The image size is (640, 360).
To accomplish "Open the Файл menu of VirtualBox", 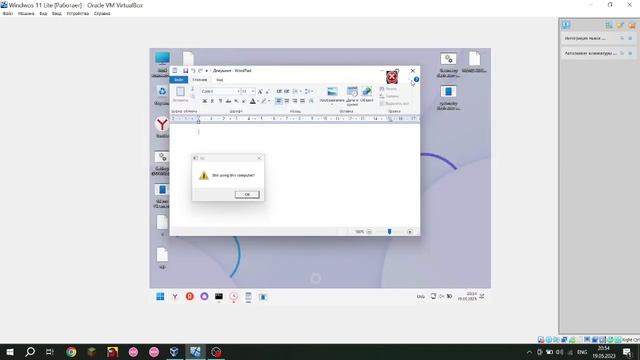I will pyautogui.click(x=8, y=13).
